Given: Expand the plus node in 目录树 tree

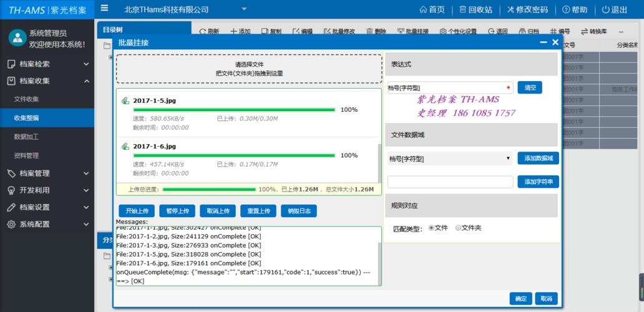Looking at the screenshot, I should [110, 57].
